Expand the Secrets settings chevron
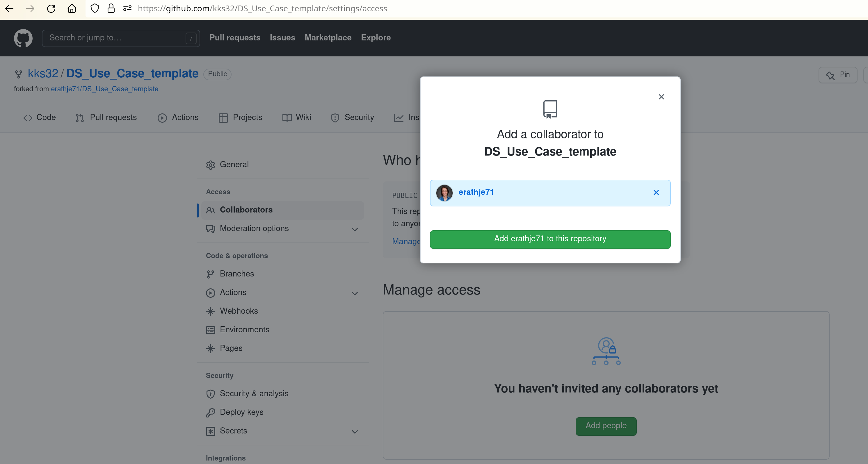 click(355, 432)
